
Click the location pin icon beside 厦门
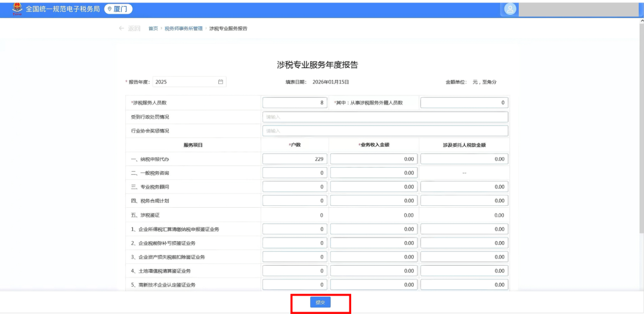[x=110, y=9]
